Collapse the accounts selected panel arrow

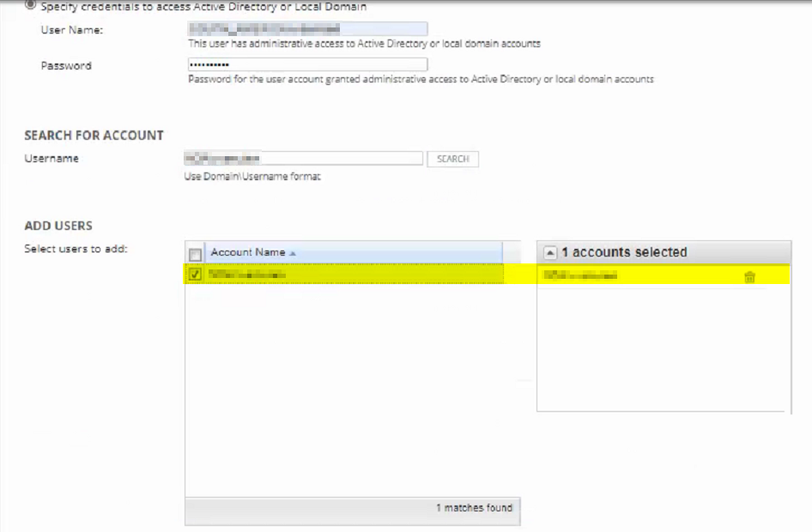[550, 252]
